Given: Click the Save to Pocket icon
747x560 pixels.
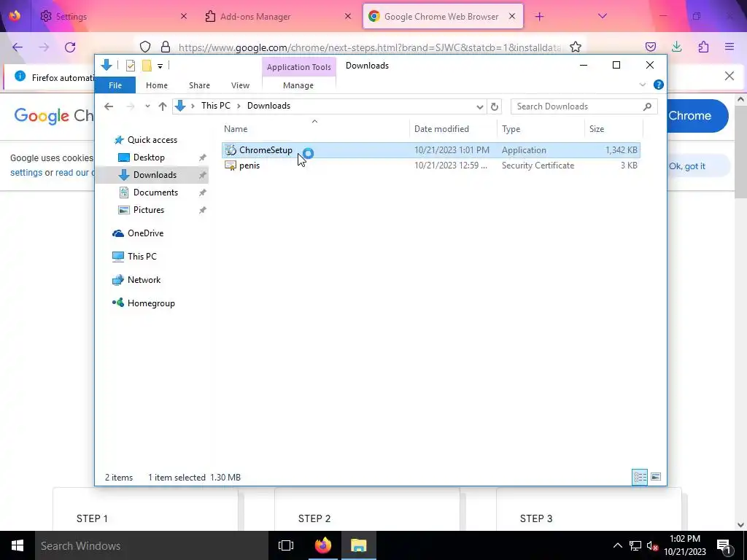Looking at the screenshot, I should 651,47.
